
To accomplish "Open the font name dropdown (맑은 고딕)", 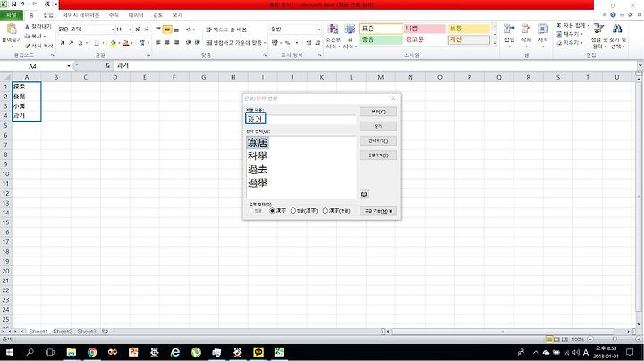I will click(x=113, y=29).
